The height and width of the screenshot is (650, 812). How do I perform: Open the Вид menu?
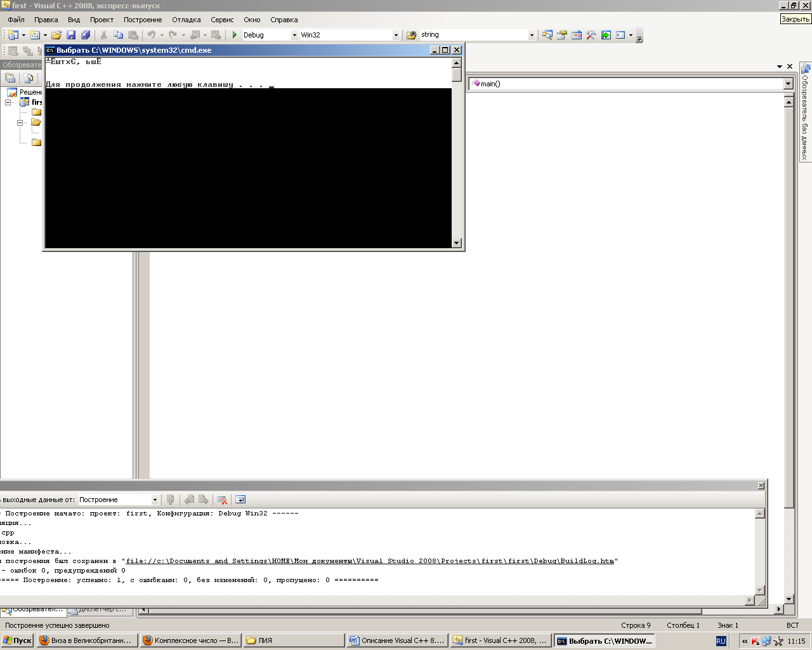pyautogui.click(x=74, y=20)
